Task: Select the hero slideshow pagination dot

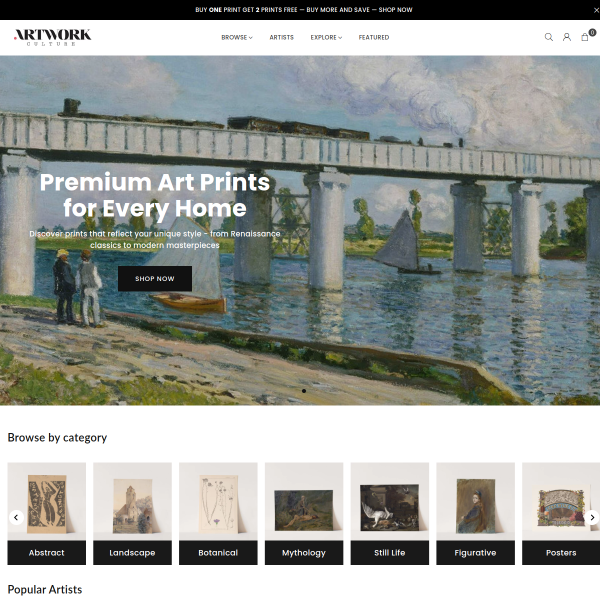Action: coord(304,391)
